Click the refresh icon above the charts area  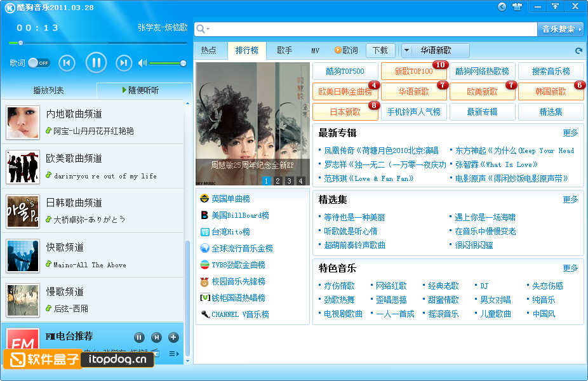pyautogui.click(x=578, y=50)
